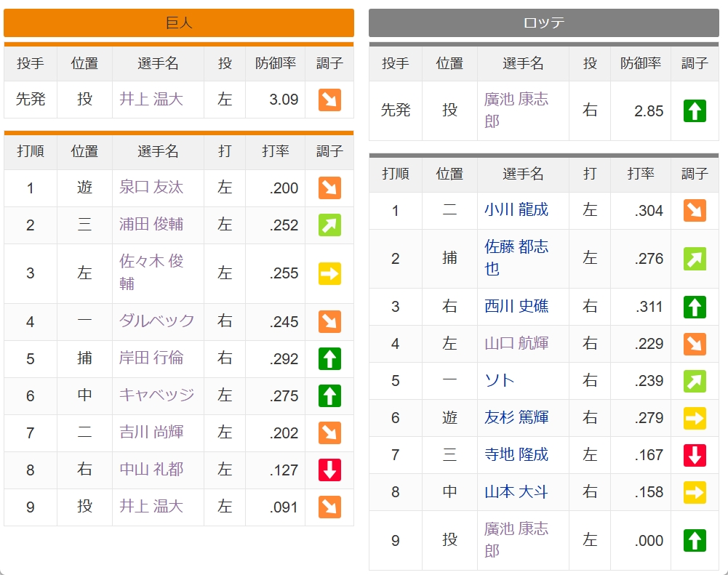The width and height of the screenshot is (728, 575).
Task: Open ソト player link
Action: (x=500, y=381)
